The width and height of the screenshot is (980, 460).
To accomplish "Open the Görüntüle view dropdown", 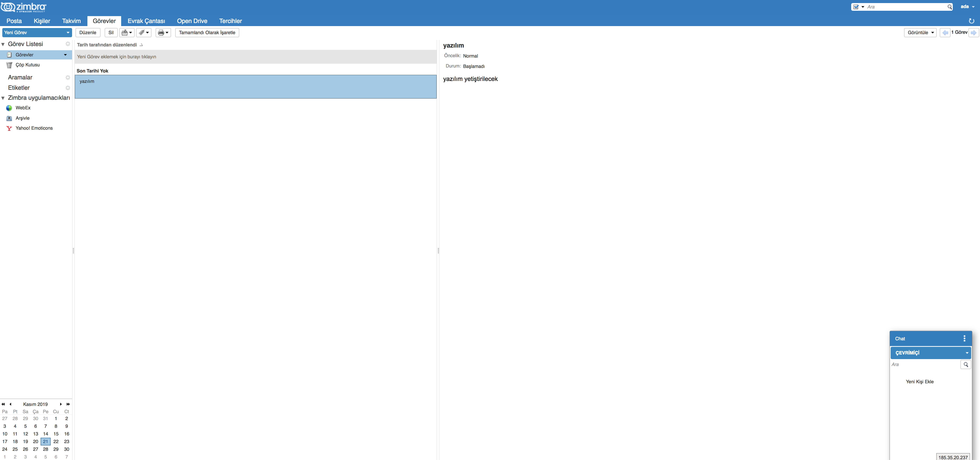I will [920, 33].
